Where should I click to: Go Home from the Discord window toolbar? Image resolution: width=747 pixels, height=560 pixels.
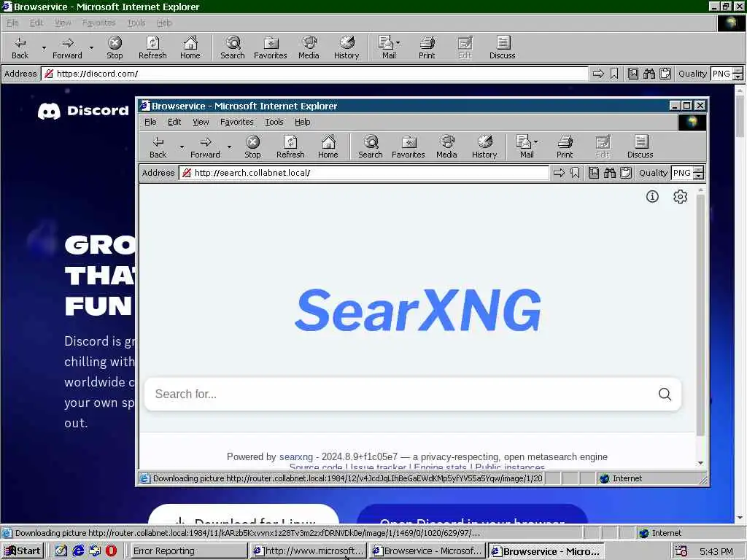[x=190, y=48]
